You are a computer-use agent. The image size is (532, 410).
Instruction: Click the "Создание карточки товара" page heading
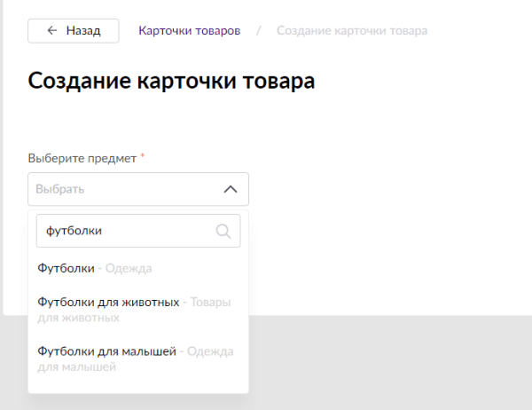pyautogui.click(x=172, y=81)
